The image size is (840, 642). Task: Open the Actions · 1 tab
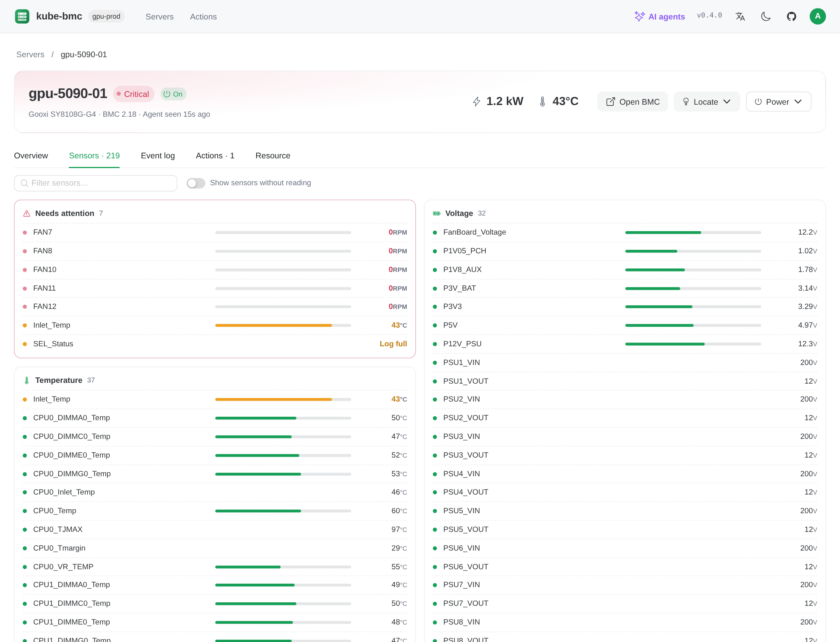click(x=215, y=156)
